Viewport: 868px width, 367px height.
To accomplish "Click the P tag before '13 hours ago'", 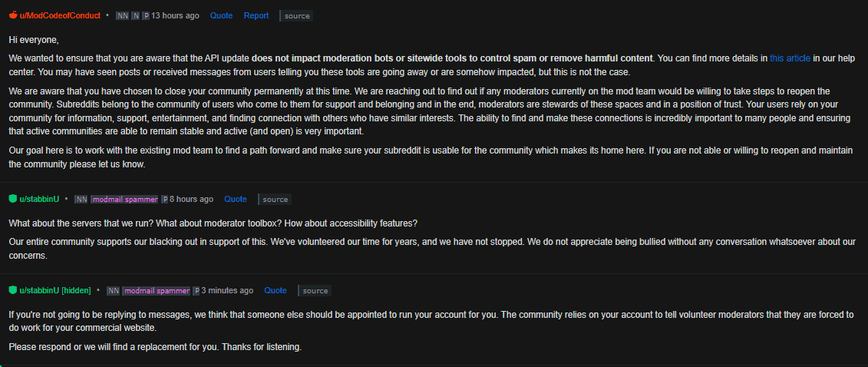I will click(x=146, y=15).
